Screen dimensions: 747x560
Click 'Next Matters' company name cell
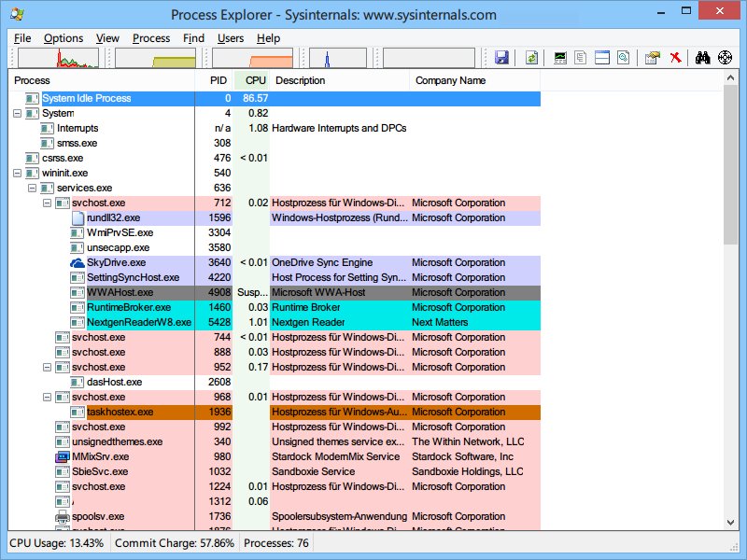440,322
